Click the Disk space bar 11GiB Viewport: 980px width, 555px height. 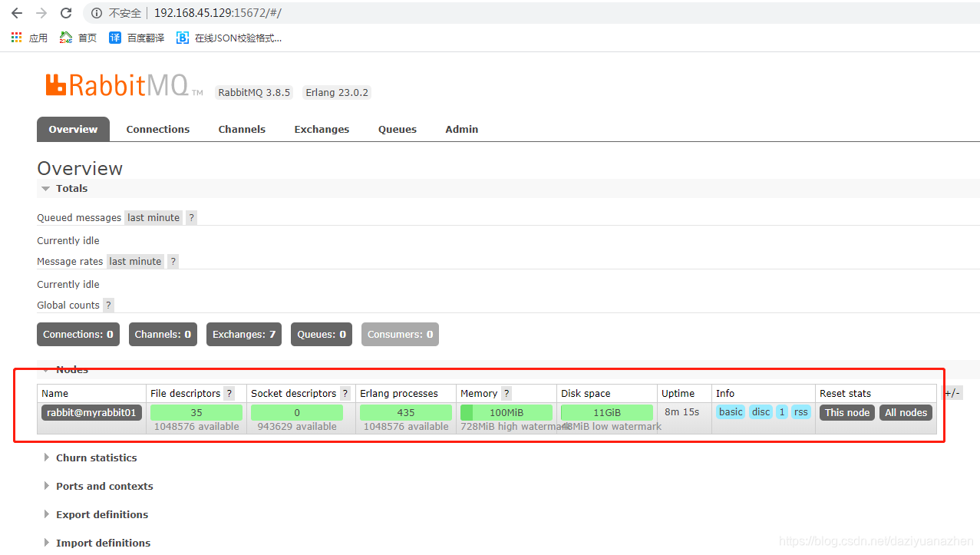click(607, 413)
